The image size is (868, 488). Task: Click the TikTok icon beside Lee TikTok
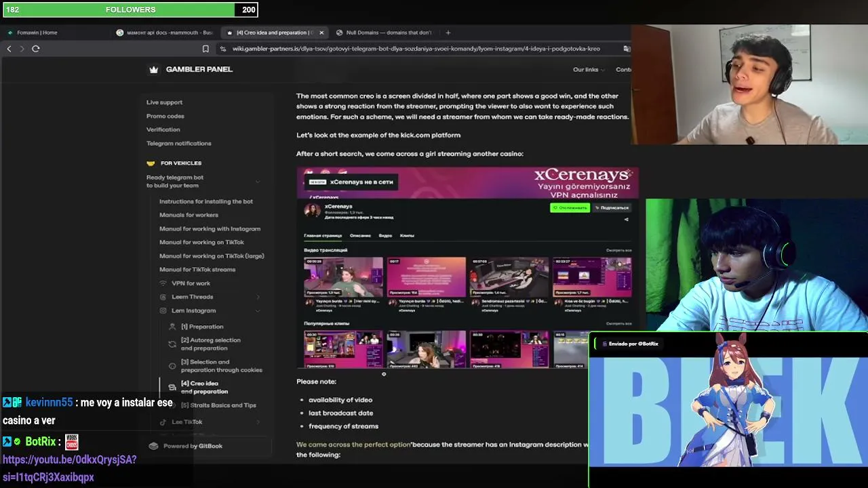point(163,422)
